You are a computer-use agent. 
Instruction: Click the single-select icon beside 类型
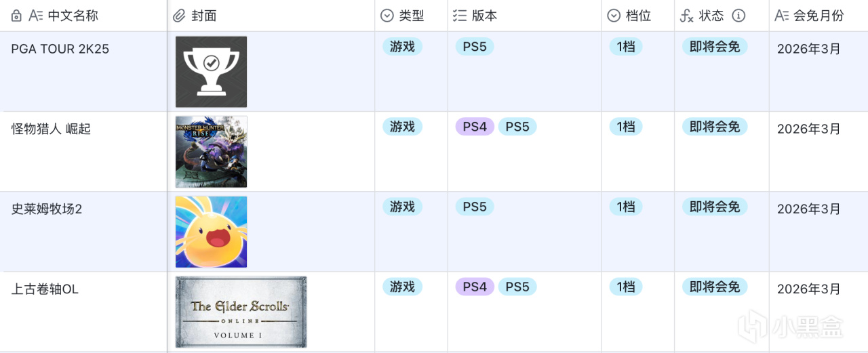[x=387, y=16]
